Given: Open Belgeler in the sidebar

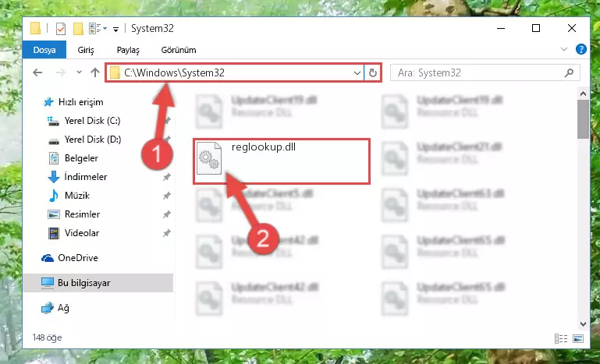Looking at the screenshot, I should click(x=81, y=158).
